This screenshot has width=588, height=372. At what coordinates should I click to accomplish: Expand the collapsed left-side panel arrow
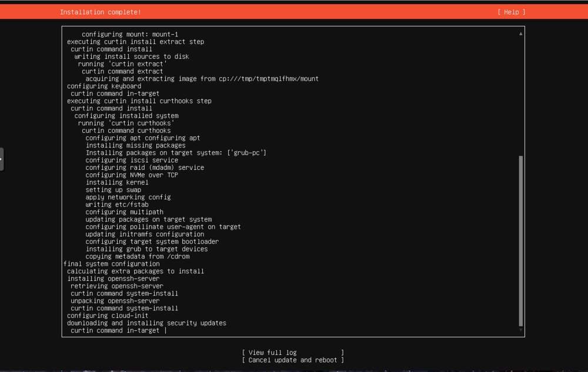pos(2,158)
